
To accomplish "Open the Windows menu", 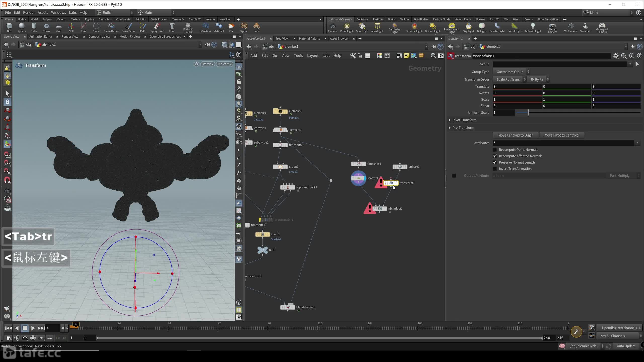I will pyautogui.click(x=58, y=12).
